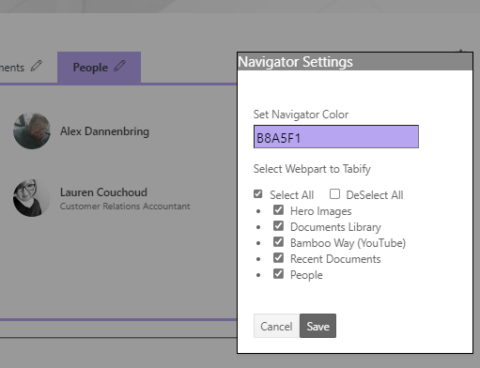Click the Cancel button
Image resolution: width=480 pixels, height=368 pixels.
277,326
